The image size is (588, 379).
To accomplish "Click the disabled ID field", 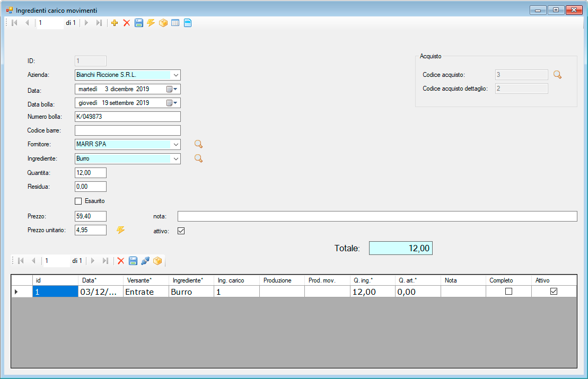I will 90,61.
